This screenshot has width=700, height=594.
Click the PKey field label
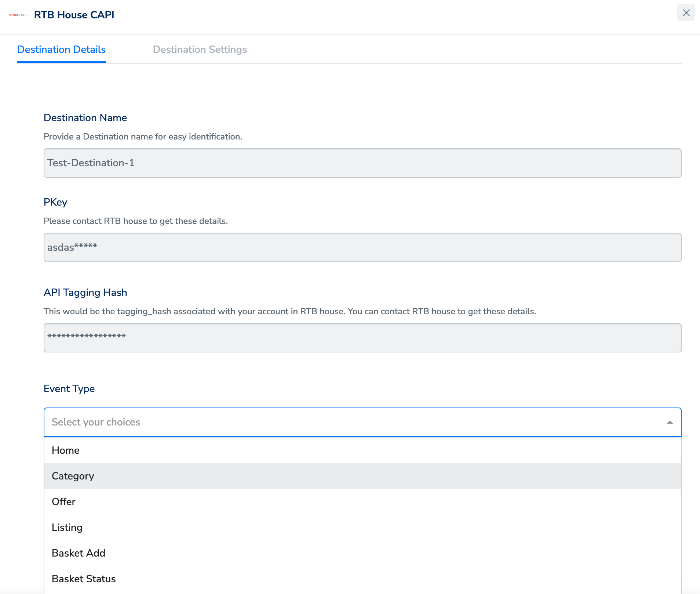(x=55, y=202)
